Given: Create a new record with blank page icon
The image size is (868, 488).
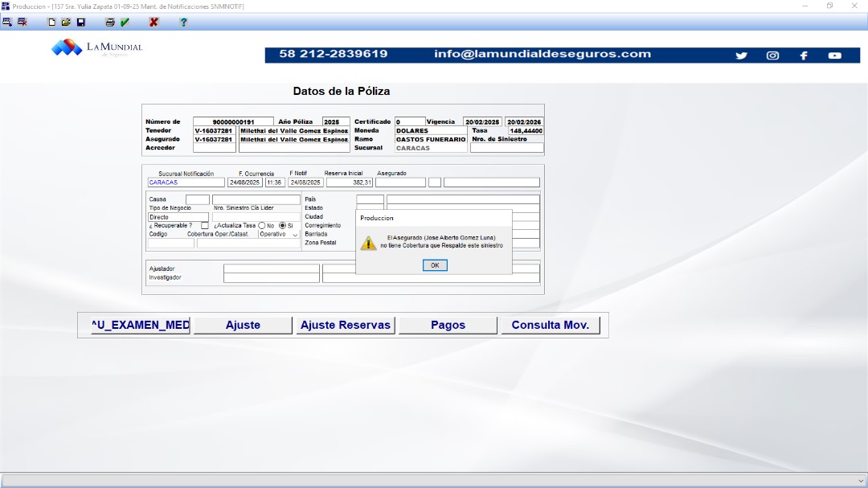Looking at the screenshot, I should tap(52, 22).
